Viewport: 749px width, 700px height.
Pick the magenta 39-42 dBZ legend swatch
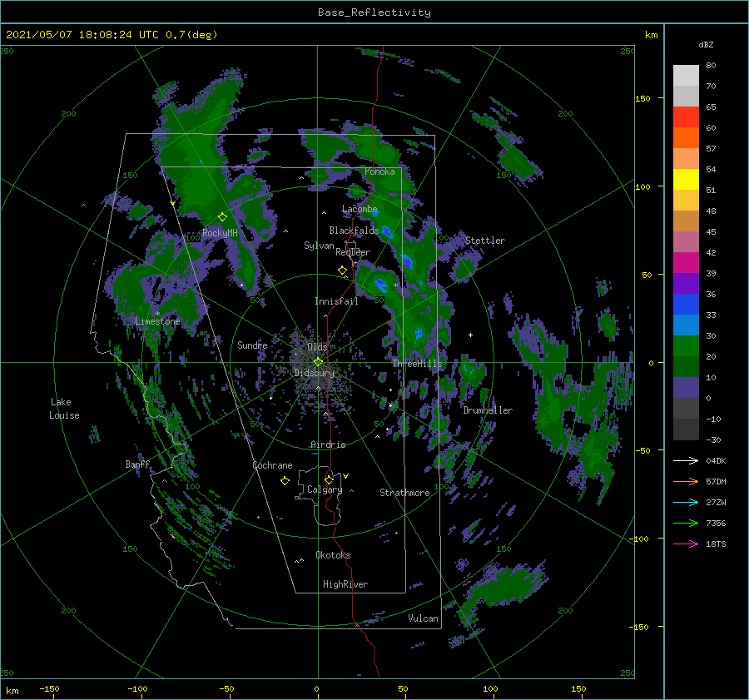tap(686, 263)
